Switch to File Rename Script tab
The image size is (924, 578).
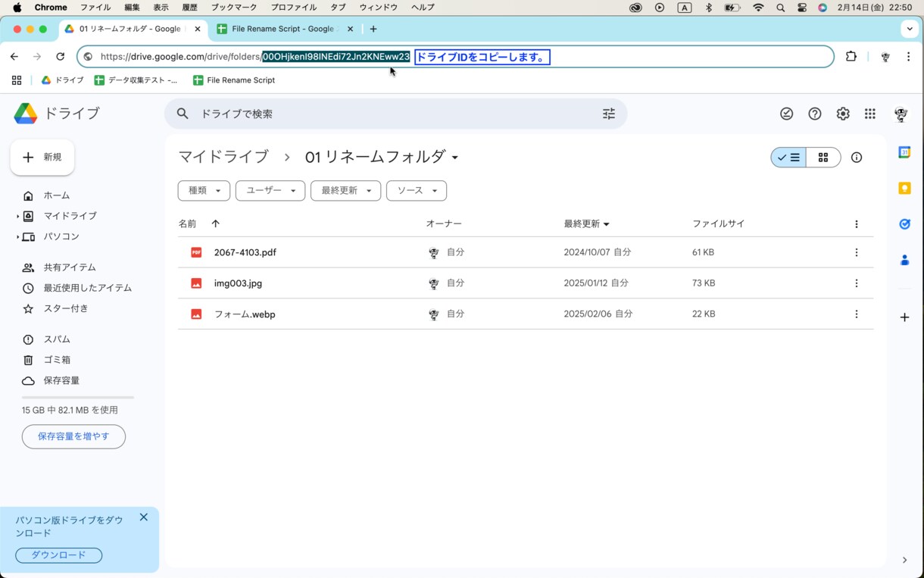[x=285, y=29]
